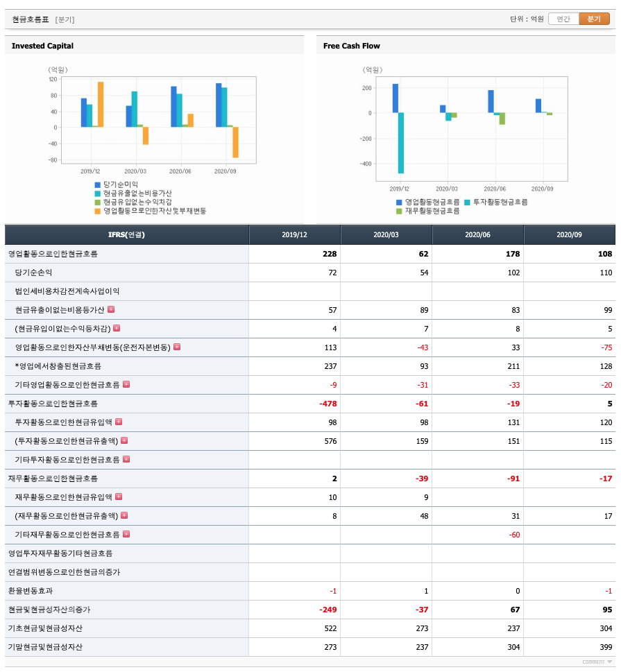Expand the (재무활동으로인한현금유출액) row

(124, 515)
